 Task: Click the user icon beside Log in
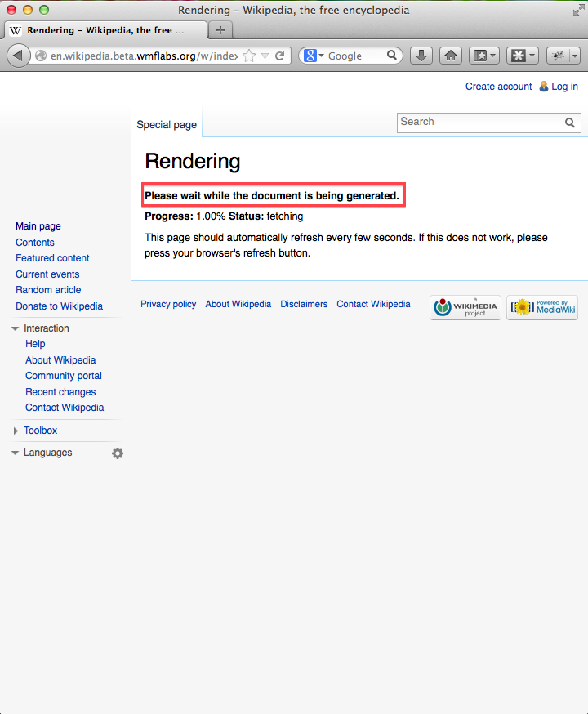coord(543,87)
